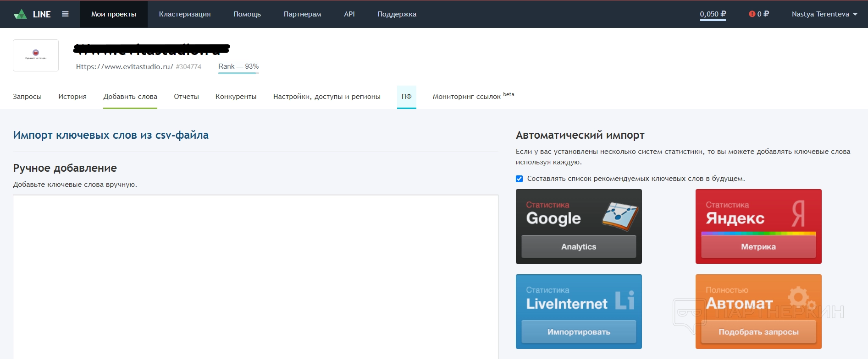Click the LiveInternet Импортировать button
This screenshot has height=359, width=868.
[x=579, y=332]
